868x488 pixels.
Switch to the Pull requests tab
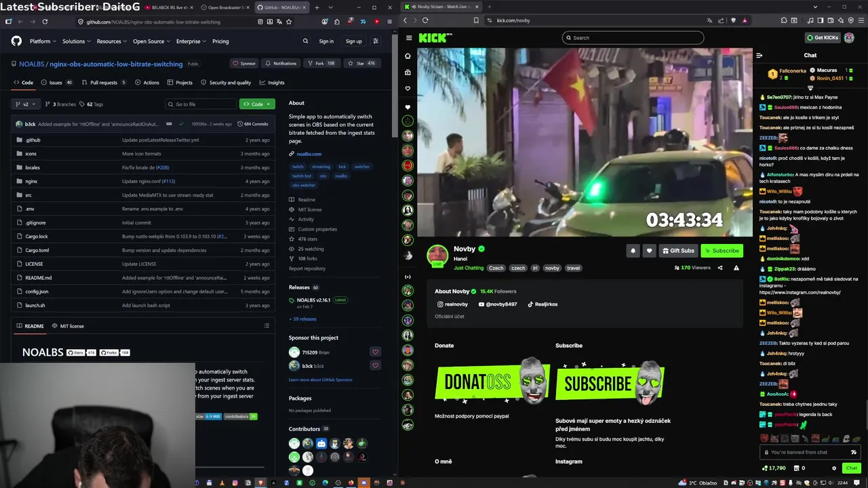pos(103,83)
